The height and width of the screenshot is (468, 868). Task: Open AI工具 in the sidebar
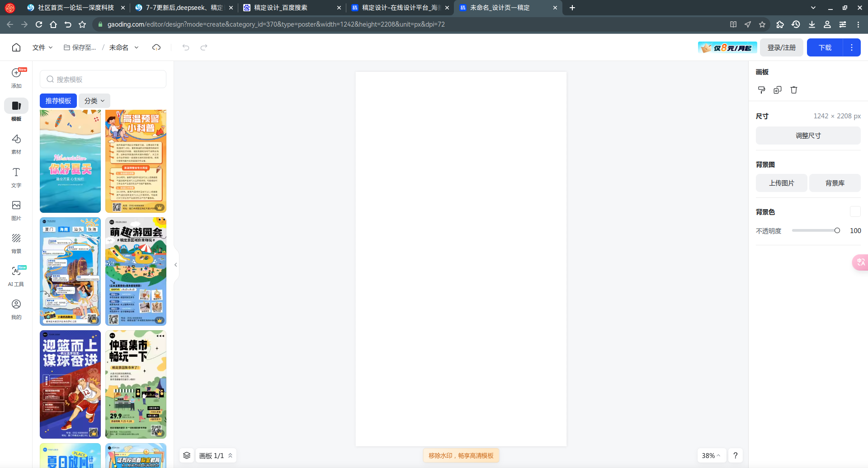tap(16, 276)
